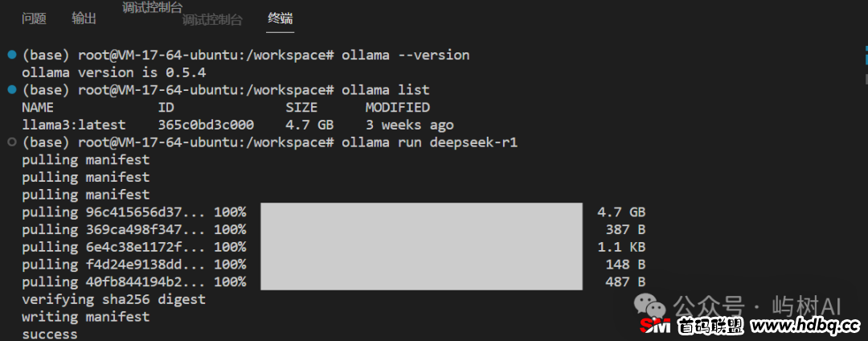The height and width of the screenshot is (341, 868).
Task: Click the red SM logo icon
Action: [x=655, y=326]
